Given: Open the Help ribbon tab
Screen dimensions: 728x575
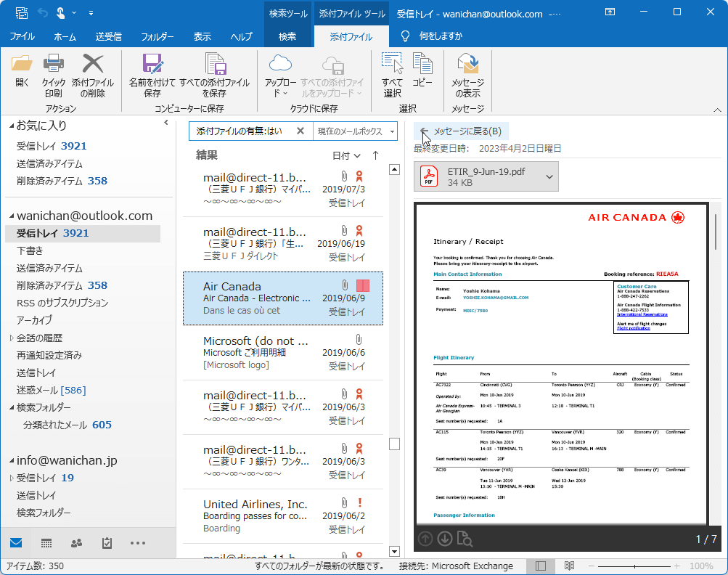Looking at the screenshot, I should 242,36.
